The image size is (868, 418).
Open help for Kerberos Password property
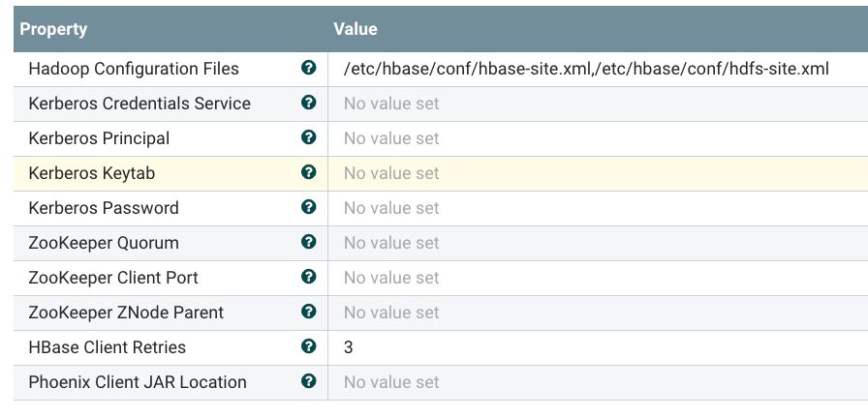(x=309, y=208)
